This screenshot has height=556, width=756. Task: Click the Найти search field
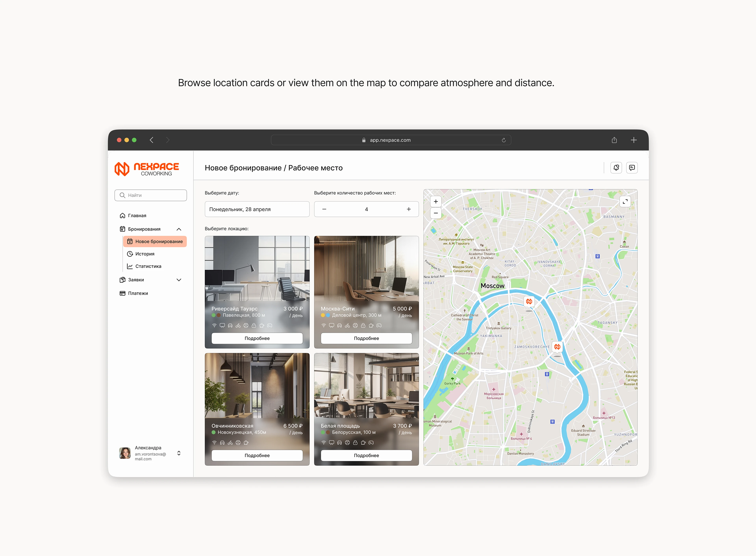pos(151,196)
